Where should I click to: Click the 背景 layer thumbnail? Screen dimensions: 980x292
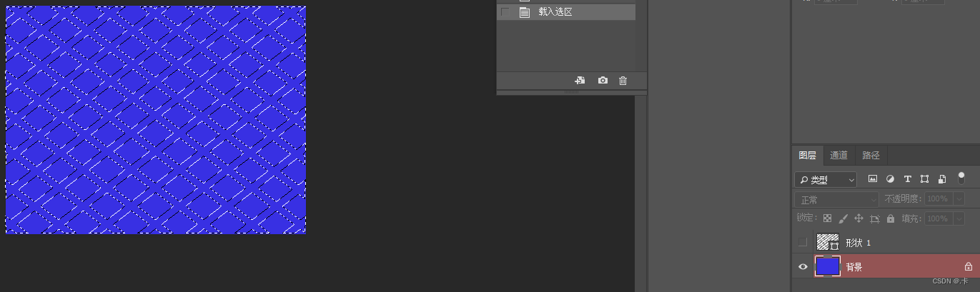click(x=828, y=266)
